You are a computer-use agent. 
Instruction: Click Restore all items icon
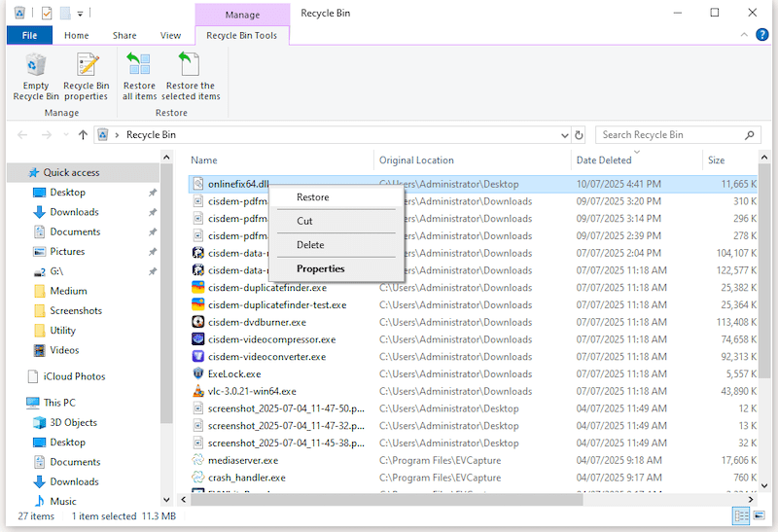(x=139, y=76)
